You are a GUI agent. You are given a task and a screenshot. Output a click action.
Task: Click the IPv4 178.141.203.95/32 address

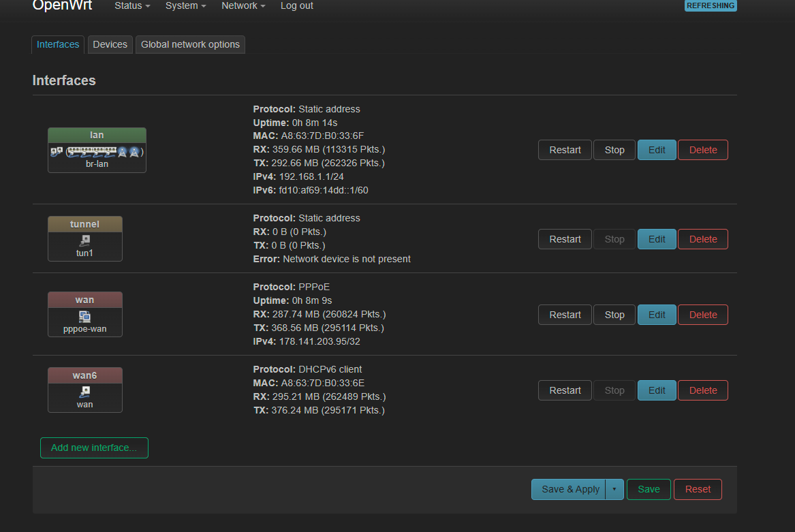point(319,342)
